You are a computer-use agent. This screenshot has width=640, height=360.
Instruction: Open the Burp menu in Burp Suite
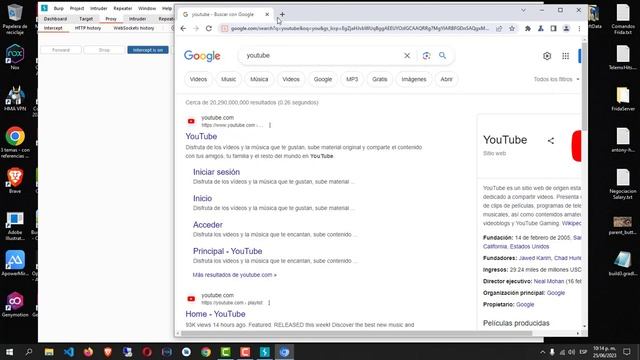coord(59,8)
